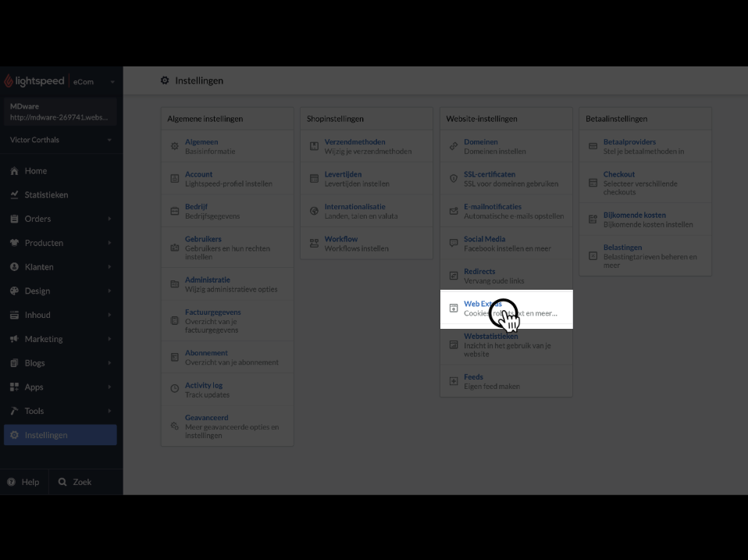The image size is (748, 560).
Task: Open Workflow settings
Action: 341,239
